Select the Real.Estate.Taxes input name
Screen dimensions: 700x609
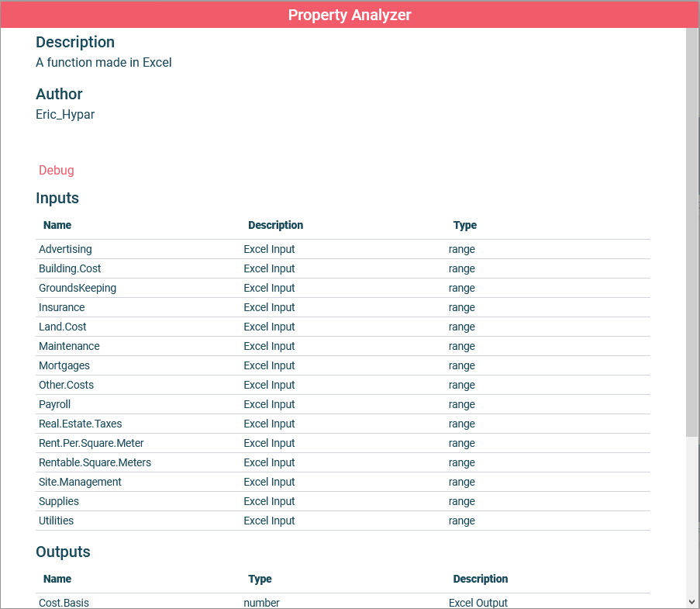click(81, 424)
